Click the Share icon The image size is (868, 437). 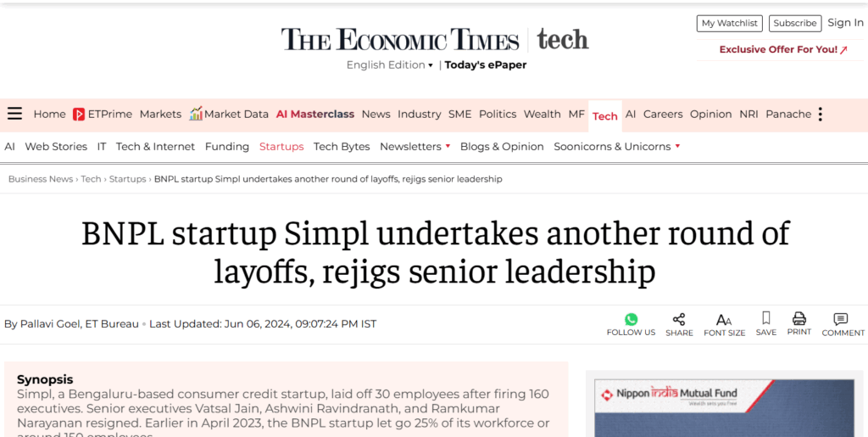click(679, 319)
